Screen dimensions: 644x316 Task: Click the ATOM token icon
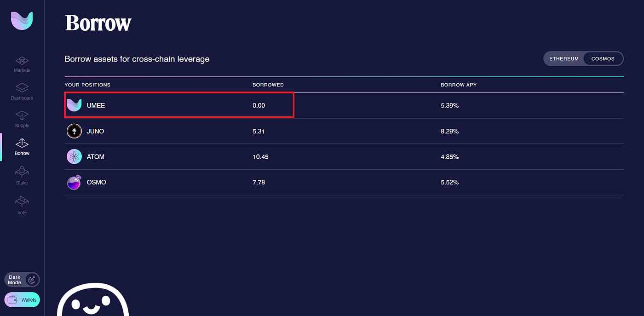74,157
